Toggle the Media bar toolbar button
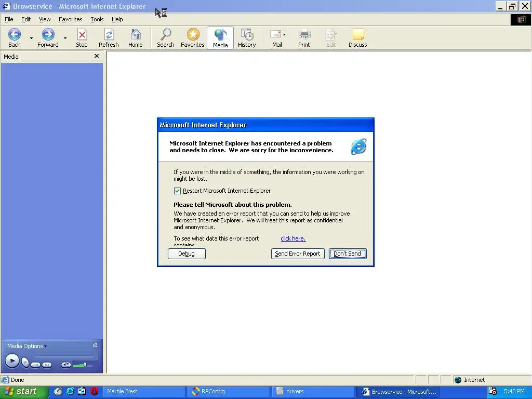The image size is (532, 399). [x=220, y=38]
